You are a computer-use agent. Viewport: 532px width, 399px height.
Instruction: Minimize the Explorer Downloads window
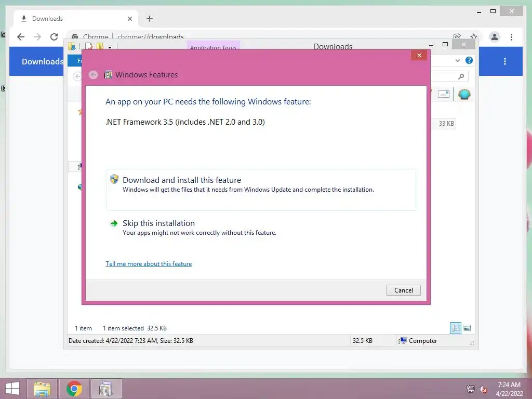click(x=431, y=45)
